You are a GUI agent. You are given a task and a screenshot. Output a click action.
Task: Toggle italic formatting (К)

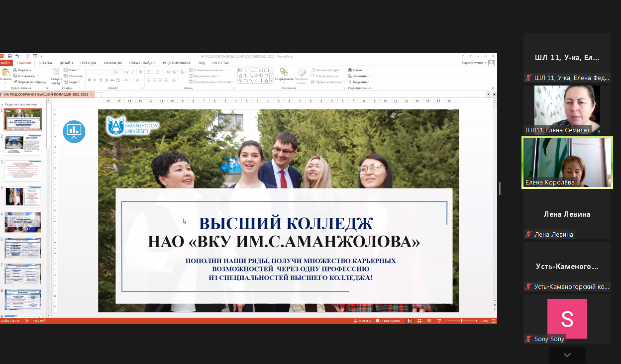pos(95,80)
